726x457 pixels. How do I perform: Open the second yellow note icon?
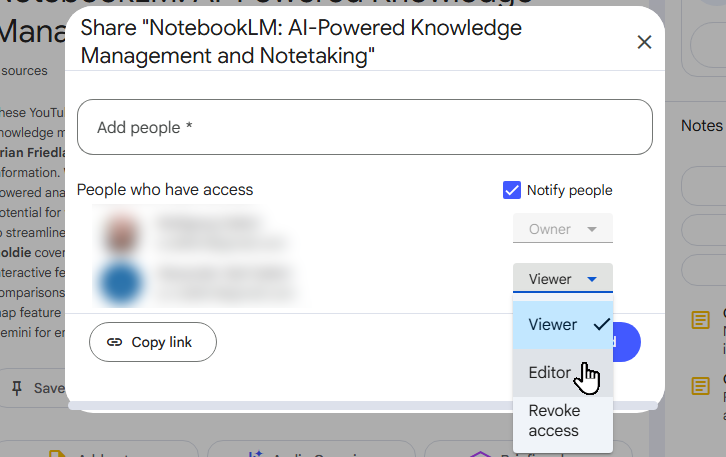(x=701, y=386)
